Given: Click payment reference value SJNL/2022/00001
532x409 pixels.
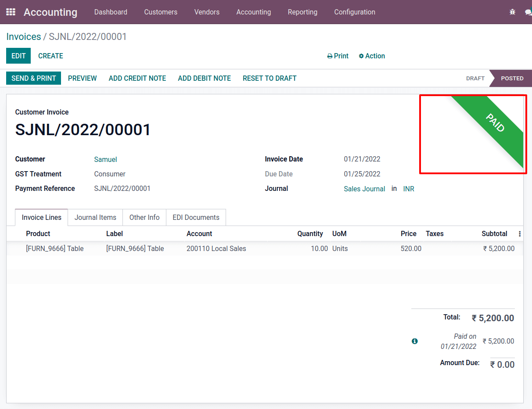Looking at the screenshot, I should 122,189.
